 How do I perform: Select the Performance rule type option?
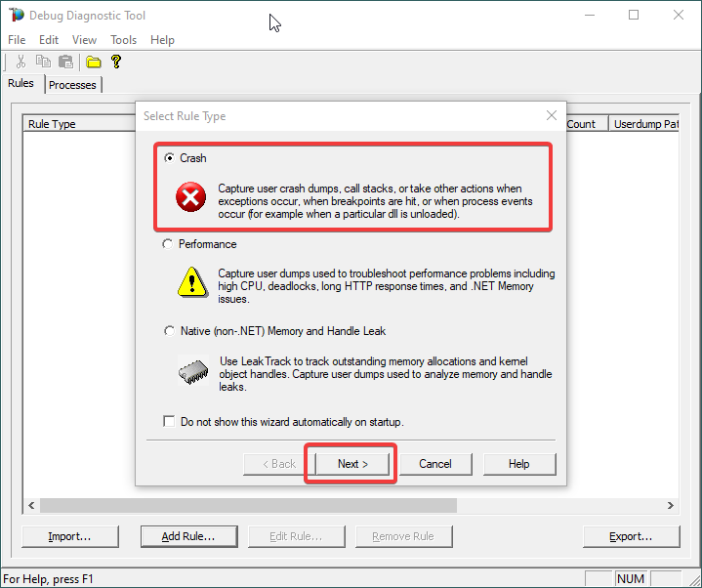170,244
